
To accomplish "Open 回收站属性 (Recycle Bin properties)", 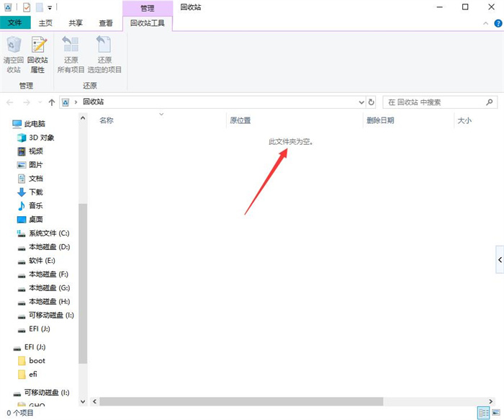I will tap(37, 54).
